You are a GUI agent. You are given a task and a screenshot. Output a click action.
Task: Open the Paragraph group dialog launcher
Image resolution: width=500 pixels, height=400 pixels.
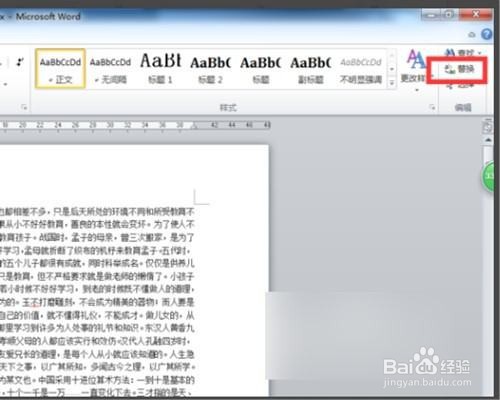24,107
